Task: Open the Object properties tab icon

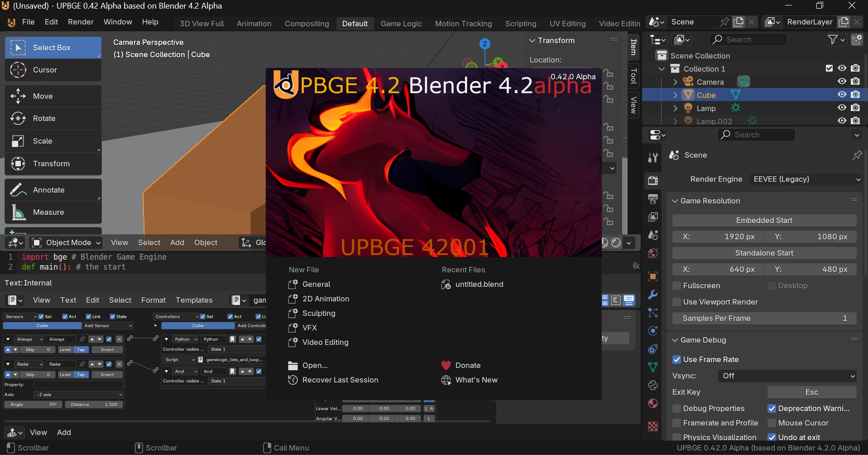Action: (x=653, y=276)
